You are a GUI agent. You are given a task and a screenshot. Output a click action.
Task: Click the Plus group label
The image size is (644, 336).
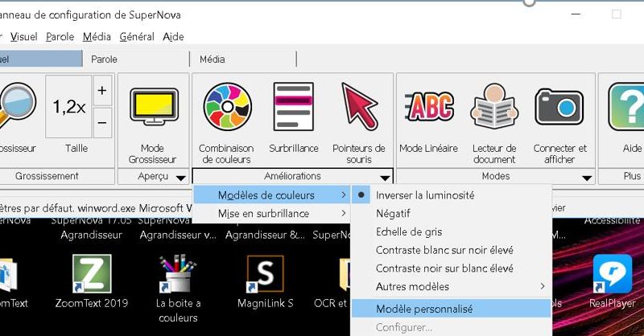pyautogui.click(x=632, y=176)
